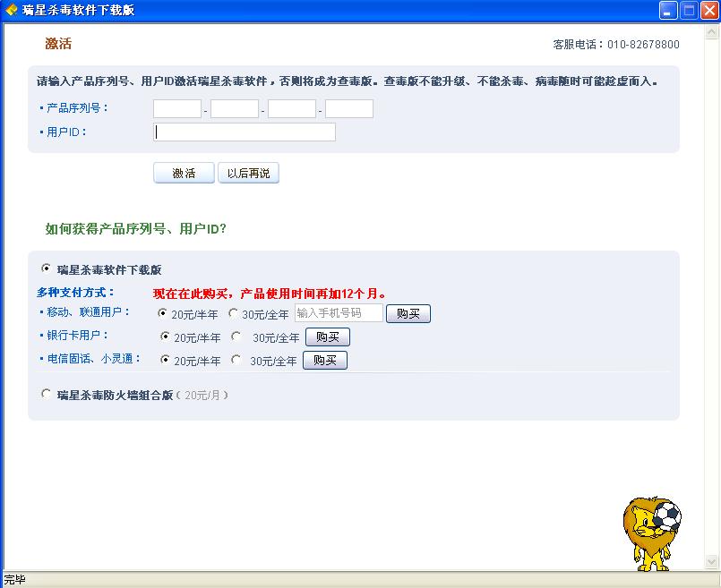Select 30元/全年 for 电信固话、小灵通

[236, 360]
